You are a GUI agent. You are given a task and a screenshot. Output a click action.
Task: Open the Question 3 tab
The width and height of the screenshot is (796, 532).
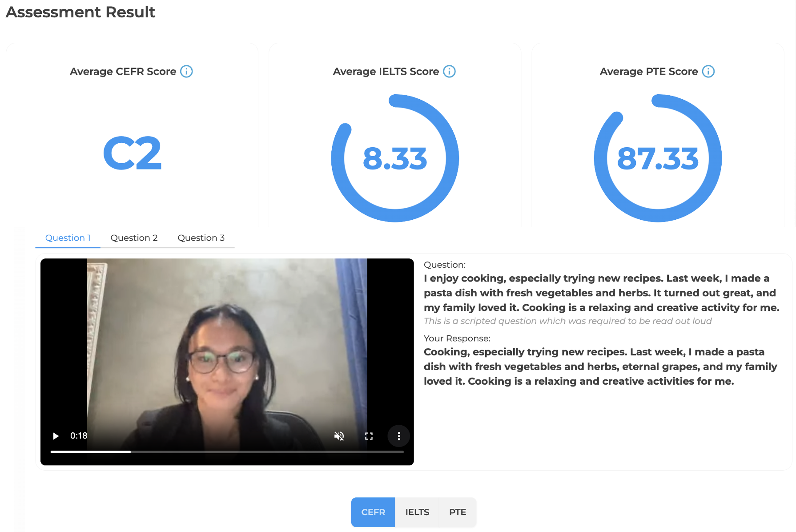(x=201, y=238)
